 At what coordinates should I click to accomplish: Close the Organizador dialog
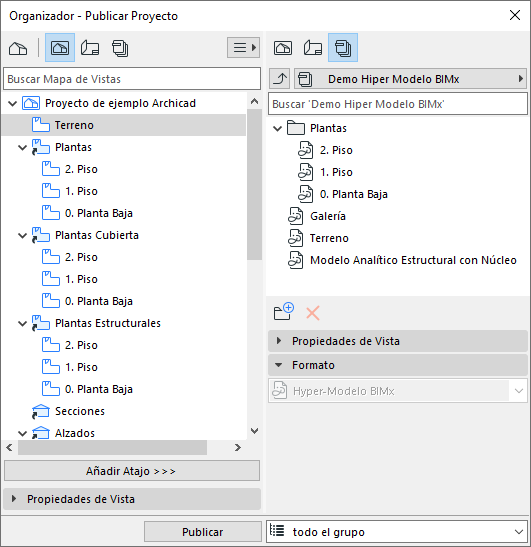[x=515, y=15]
